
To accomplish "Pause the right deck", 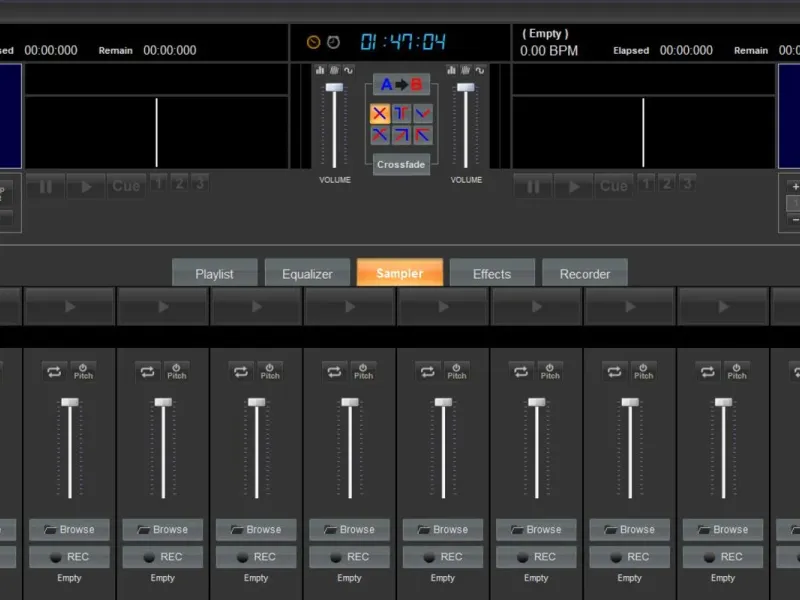I will pyautogui.click(x=533, y=187).
